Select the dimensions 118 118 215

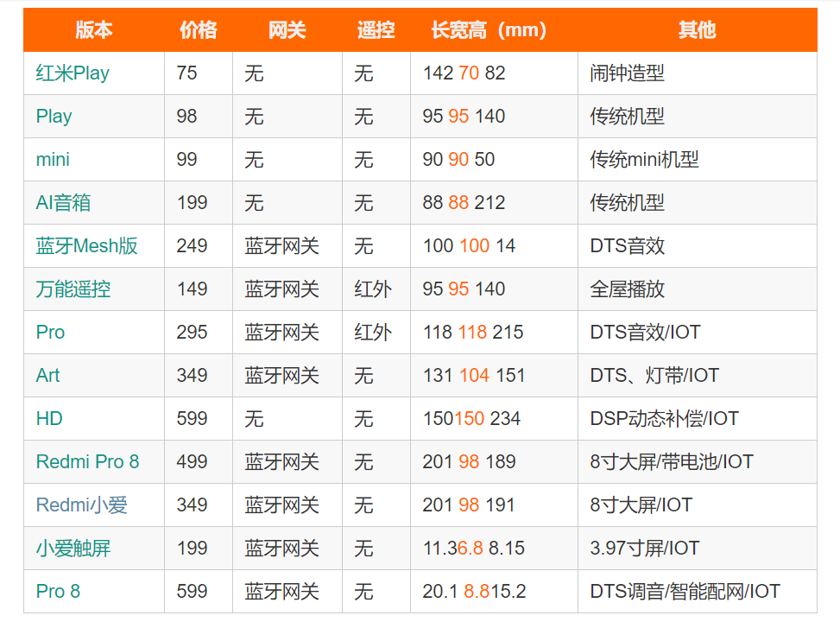click(473, 332)
